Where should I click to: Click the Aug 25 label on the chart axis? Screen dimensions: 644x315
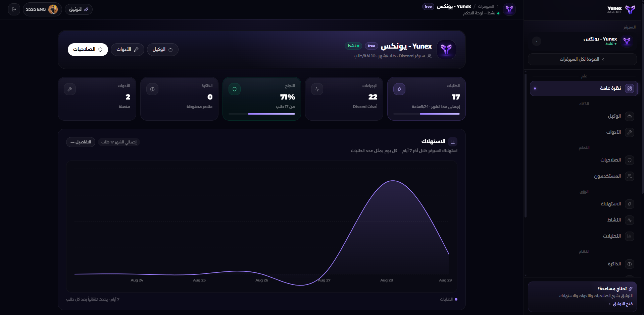[199, 280]
